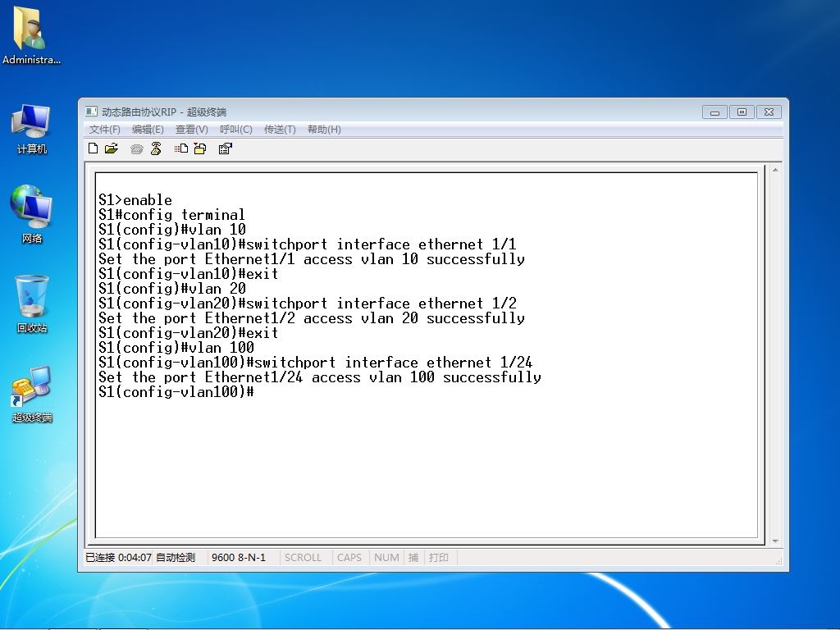Select the 回收站 recycle bin icon
The height and width of the screenshot is (630, 840).
(32, 304)
